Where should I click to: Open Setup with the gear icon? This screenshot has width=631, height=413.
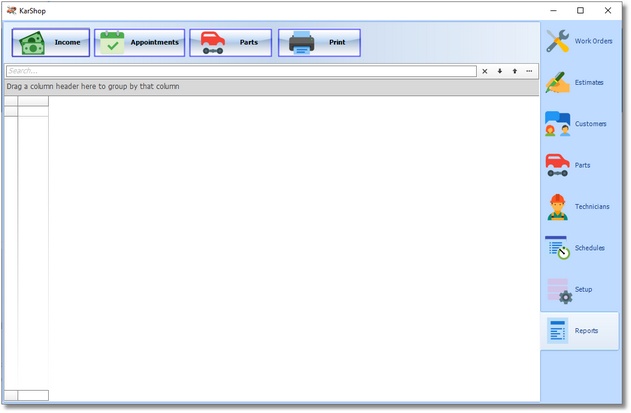click(x=579, y=289)
